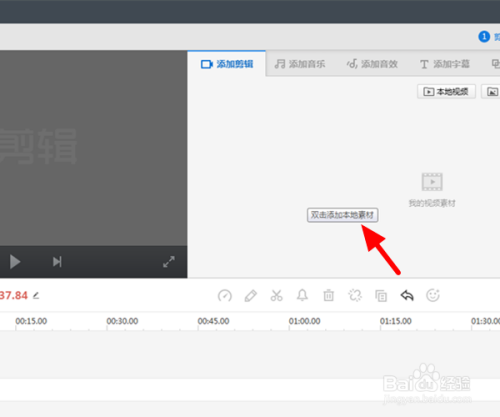Undo with the back arrow icon
500x417 pixels.
[x=407, y=296]
